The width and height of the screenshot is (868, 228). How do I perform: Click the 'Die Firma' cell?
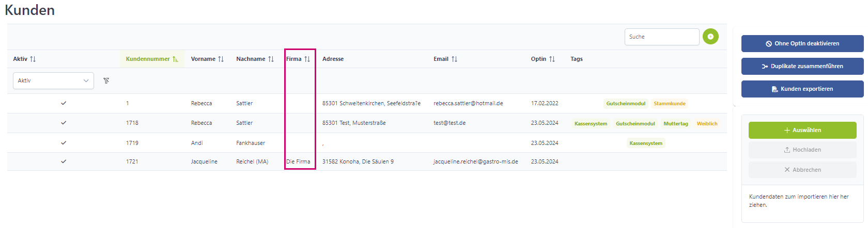(298, 161)
